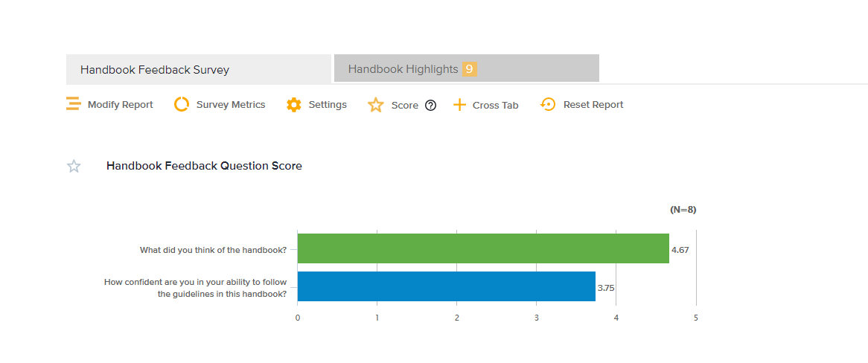
Task: Open the help question mark beside Score
Action: point(430,106)
